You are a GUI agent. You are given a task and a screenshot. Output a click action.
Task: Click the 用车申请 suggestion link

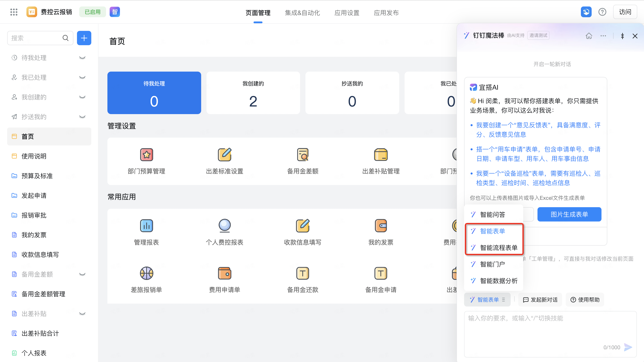click(538, 154)
